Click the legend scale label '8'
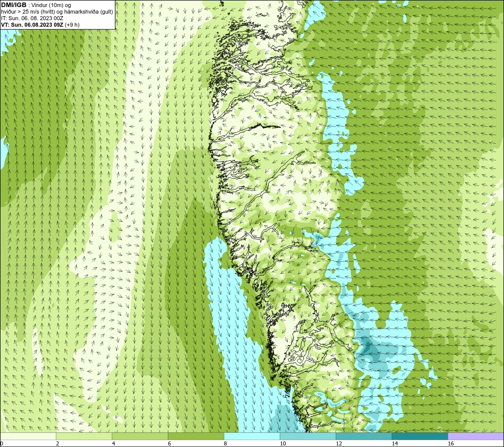The image size is (504, 447). [225, 443]
